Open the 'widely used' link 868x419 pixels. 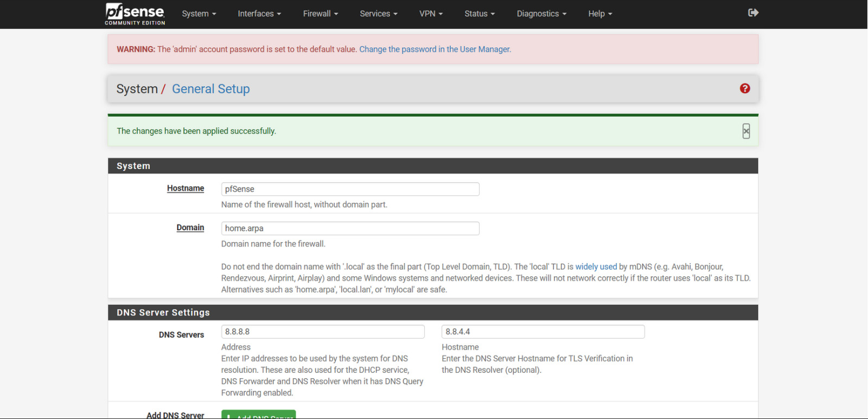point(596,267)
